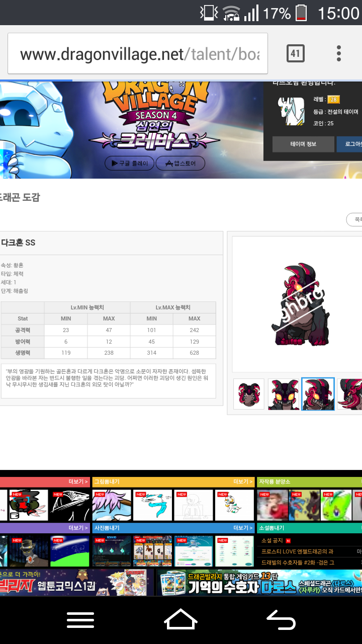Open the browser three-dot menu
This screenshot has height=644, width=362.
coord(339,53)
